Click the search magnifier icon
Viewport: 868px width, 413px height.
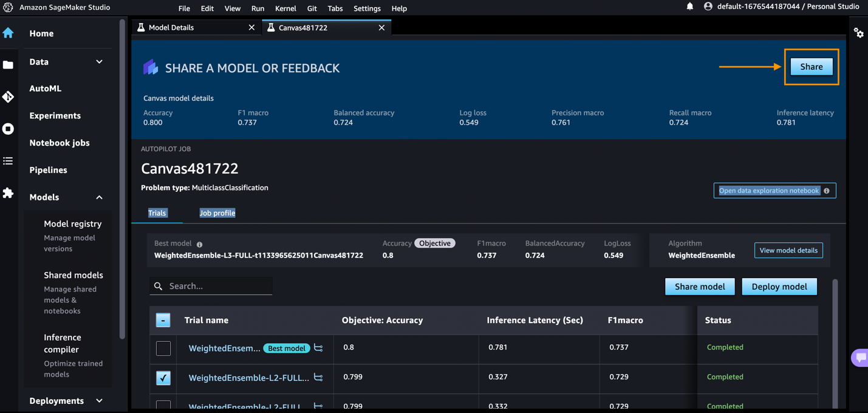click(x=159, y=286)
